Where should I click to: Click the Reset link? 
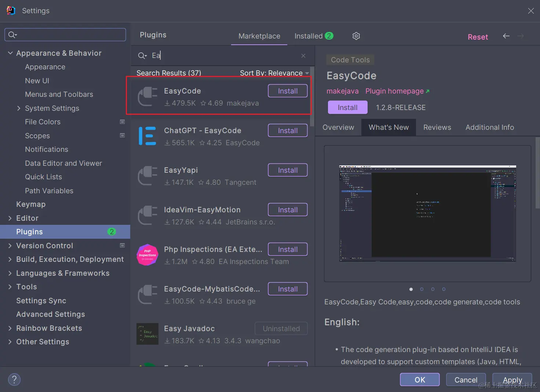(478, 37)
